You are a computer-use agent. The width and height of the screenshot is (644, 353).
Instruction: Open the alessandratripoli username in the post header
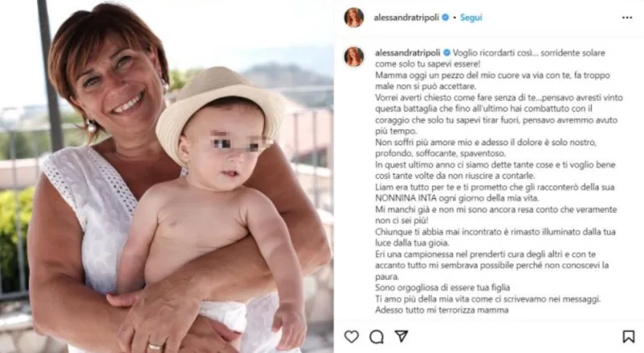407,18
